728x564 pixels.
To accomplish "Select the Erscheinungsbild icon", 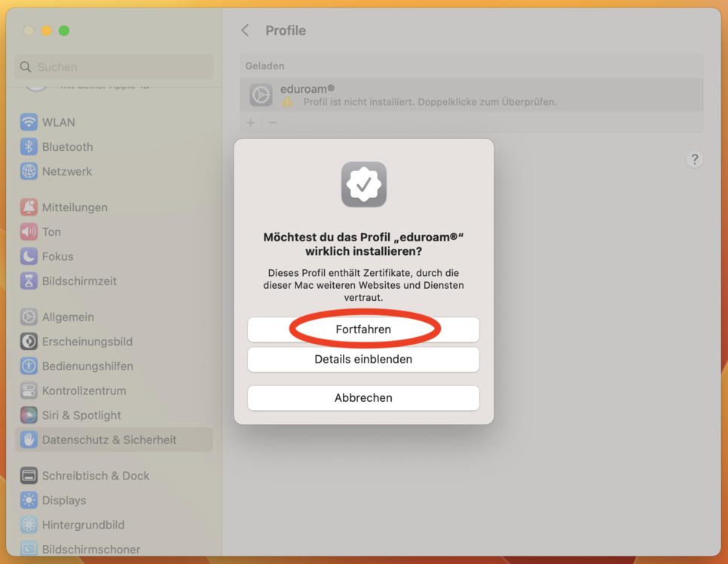I will pos(29,342).
